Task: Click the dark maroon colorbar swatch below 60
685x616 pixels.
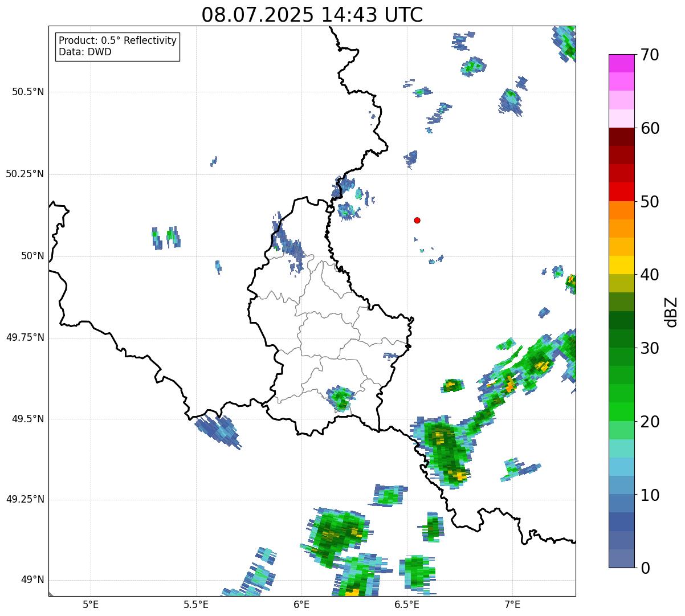Action: tap(621, 137)
